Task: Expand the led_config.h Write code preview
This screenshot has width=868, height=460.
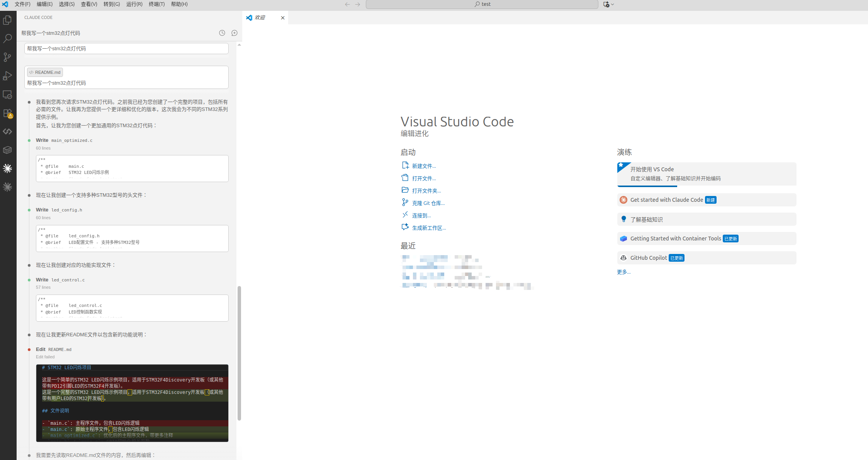Action: tap(132, 239)
